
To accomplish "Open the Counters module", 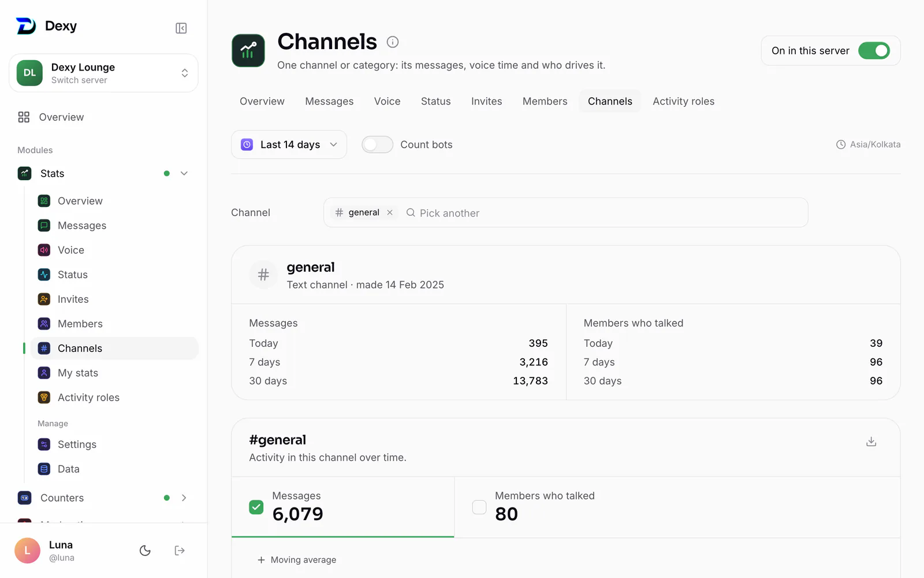I will (x=62, y=498).
